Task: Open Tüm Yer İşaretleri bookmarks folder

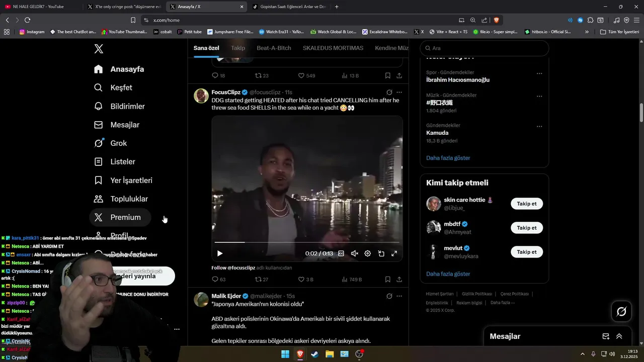Action: click(619, 32)
